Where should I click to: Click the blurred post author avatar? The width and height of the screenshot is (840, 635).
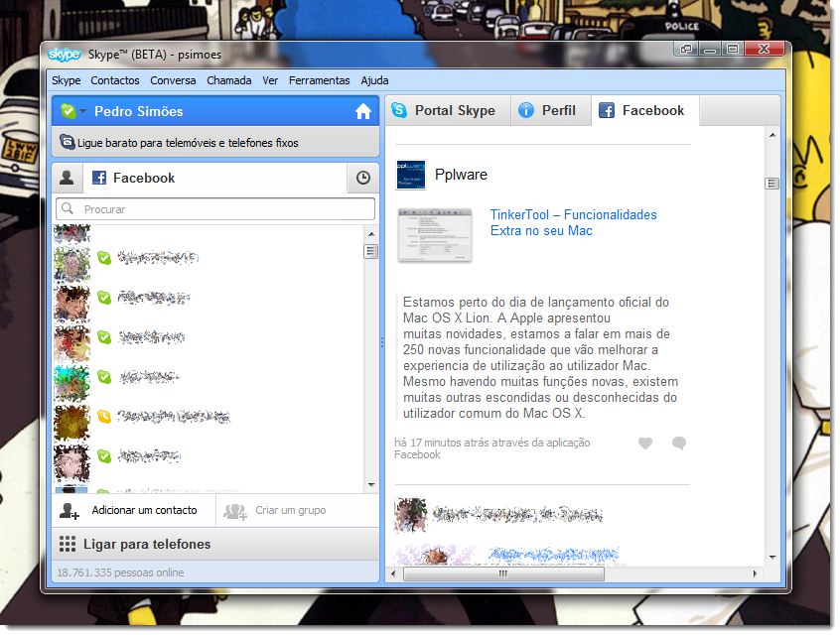(x=410, y=515)
